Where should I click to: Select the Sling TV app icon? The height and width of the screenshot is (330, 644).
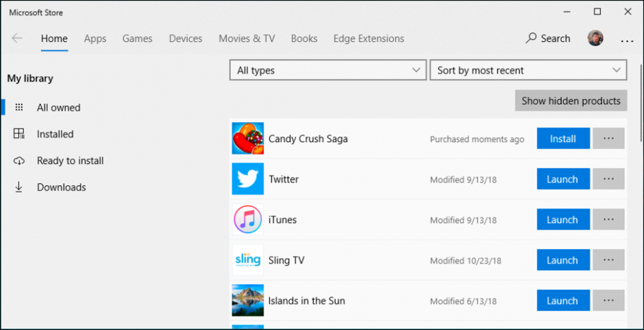coord(247,260)
